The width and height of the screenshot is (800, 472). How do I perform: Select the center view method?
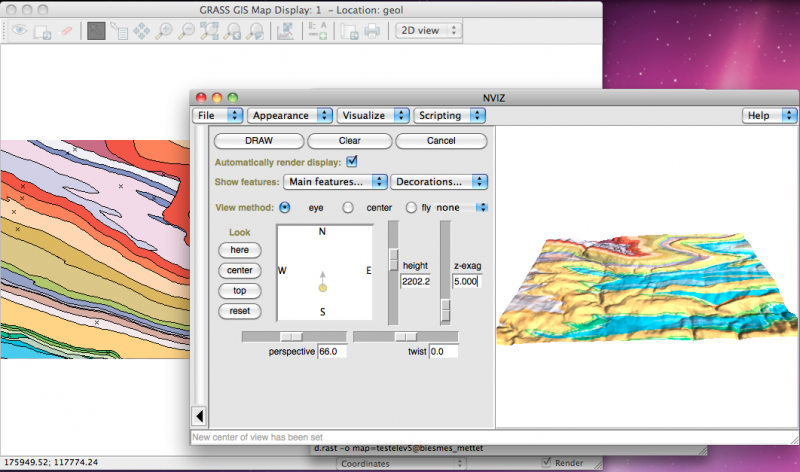[348, 207]
